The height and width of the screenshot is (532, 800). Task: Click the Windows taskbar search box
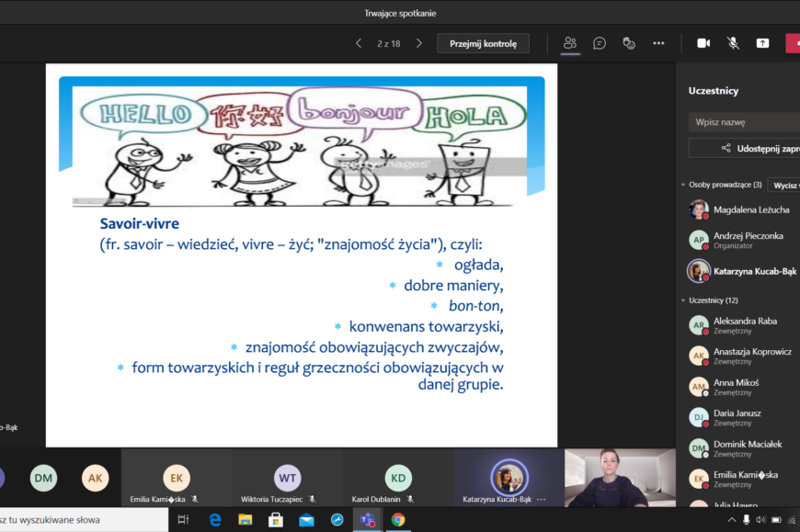85,520
